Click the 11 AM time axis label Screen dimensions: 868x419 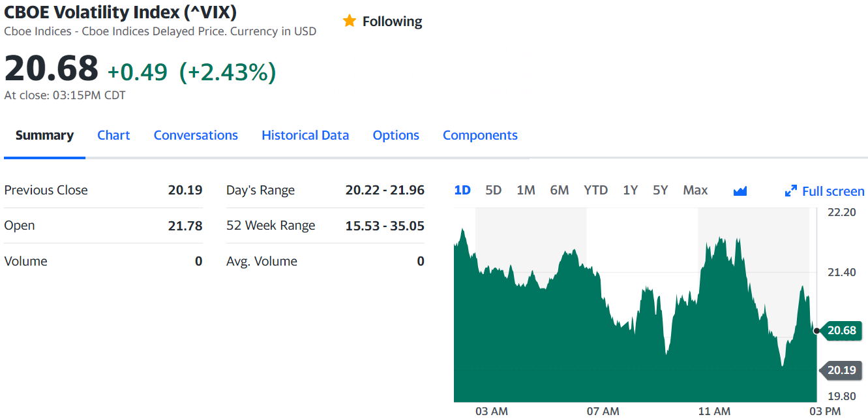714,411
